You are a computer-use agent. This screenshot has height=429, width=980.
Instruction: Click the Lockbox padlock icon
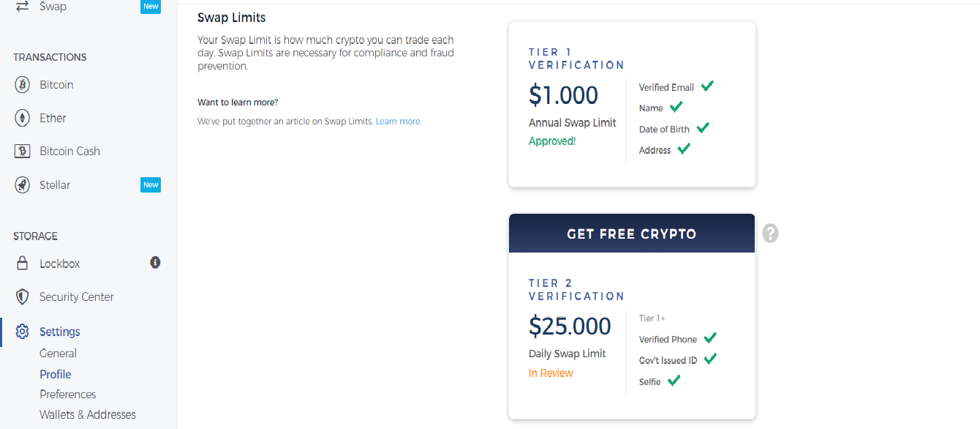pyautogui.click(x=23, y=264)
